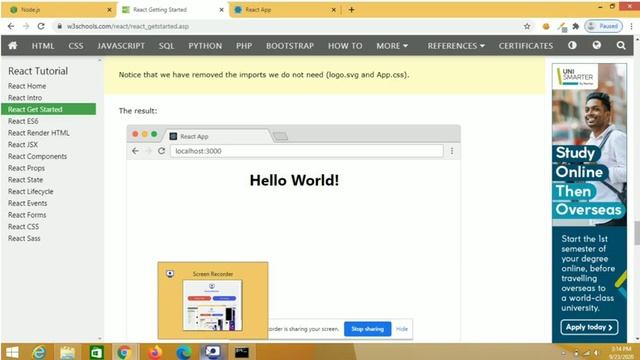Open Microsoft Edge from the taskbar

coord(184,352)
